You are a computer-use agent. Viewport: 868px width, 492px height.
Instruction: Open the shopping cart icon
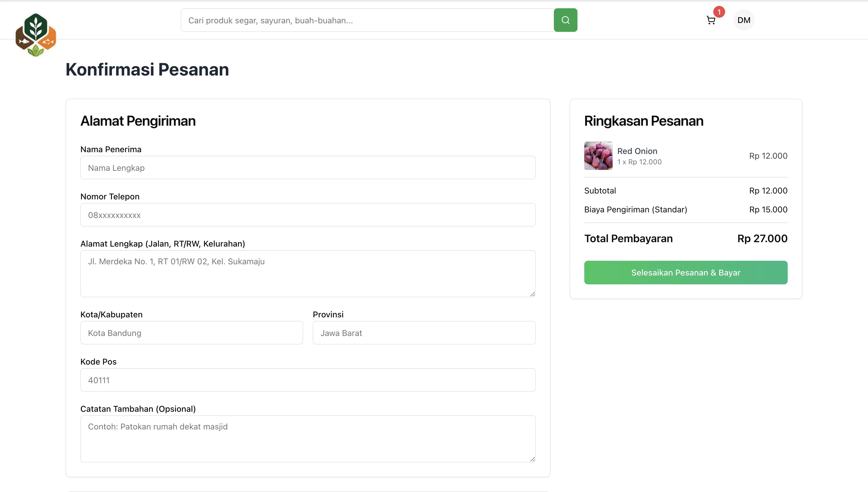click(x=711, y=21)
